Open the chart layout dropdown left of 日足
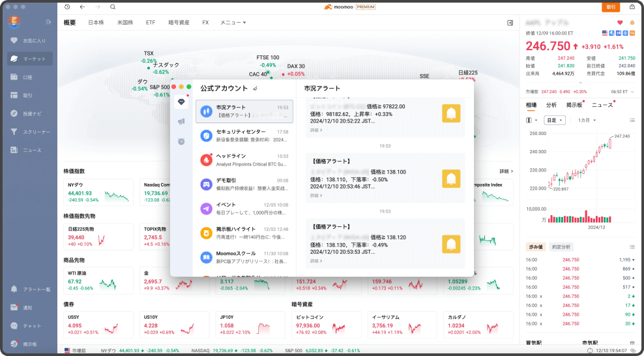Screen dimensions: 644x356 pos(532,121)
